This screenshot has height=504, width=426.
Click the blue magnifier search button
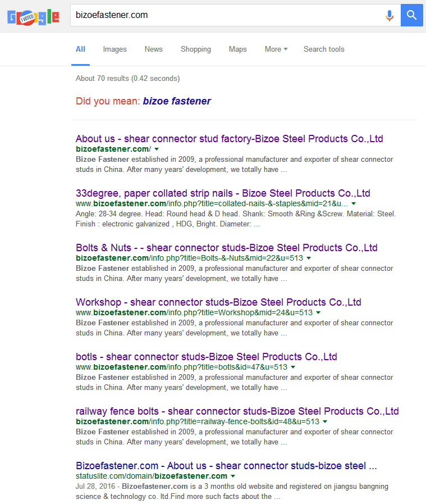(x=411, y=15)
